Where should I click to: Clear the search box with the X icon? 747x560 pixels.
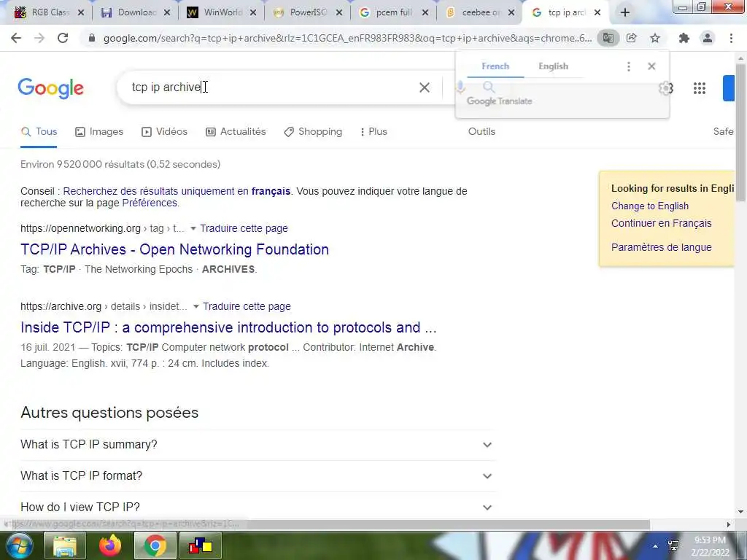(x=425, y=87)
